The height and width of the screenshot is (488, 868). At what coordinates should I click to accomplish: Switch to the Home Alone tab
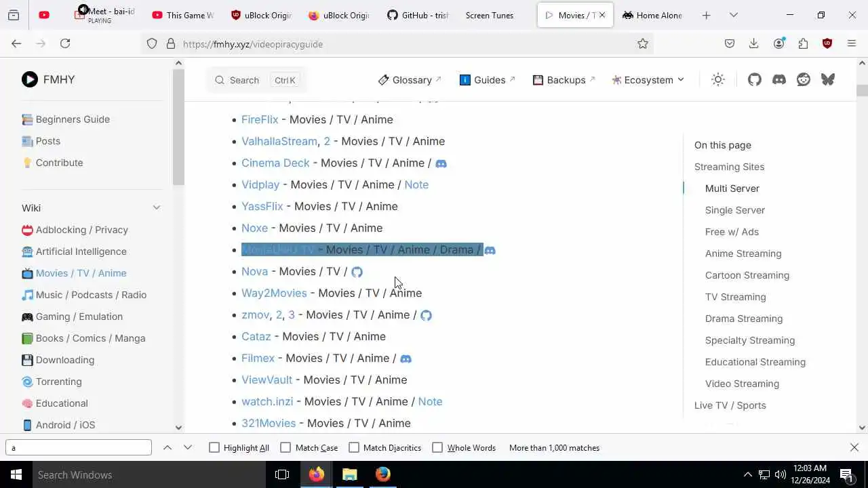pos(652,15)
